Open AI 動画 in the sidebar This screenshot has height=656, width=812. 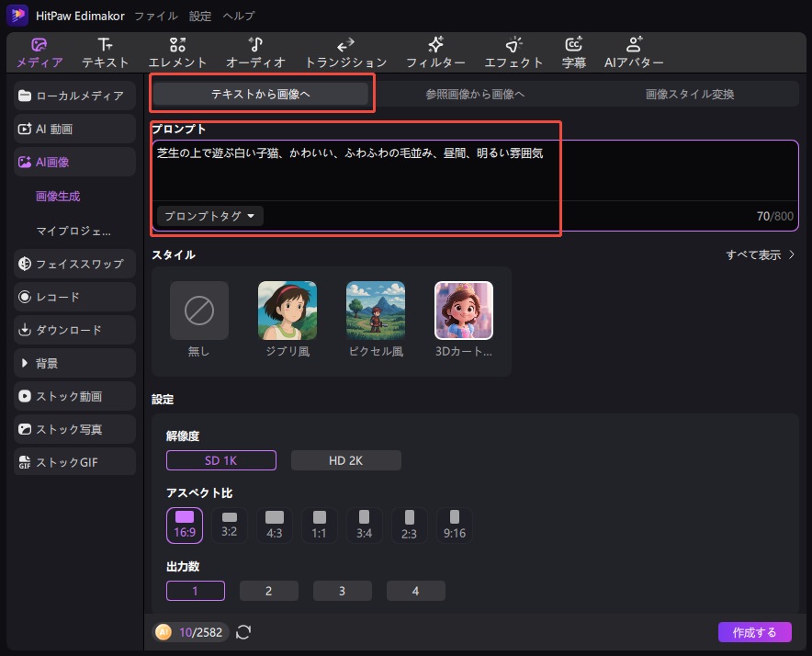pos(74,129)
